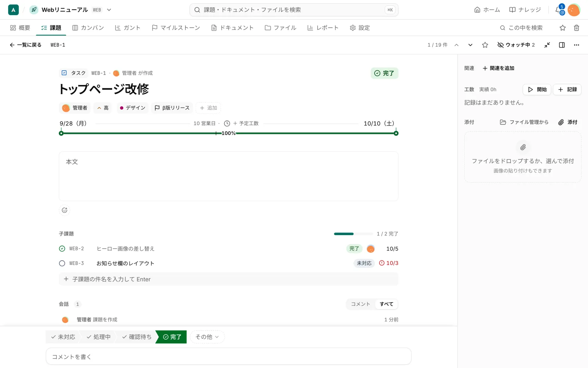Collapse the issue view with shrink icon
This screenshot has height=368, width=588.
[547, 45]
